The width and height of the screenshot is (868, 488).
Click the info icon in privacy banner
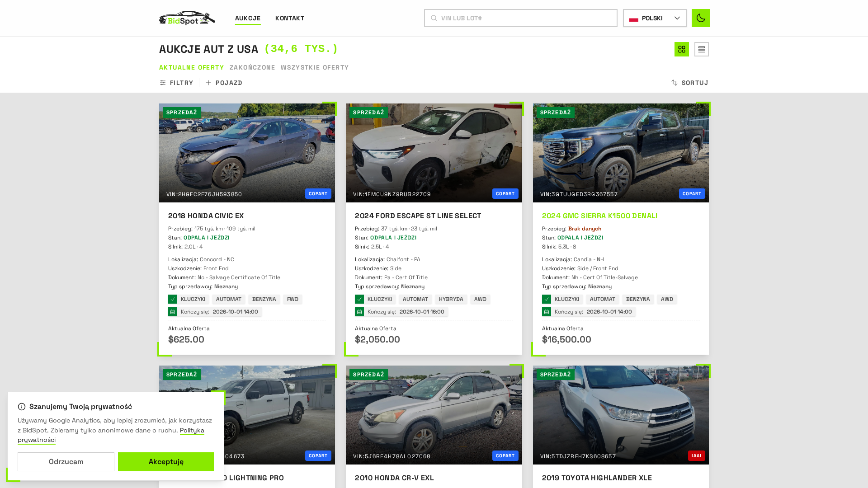click(22, 407)
